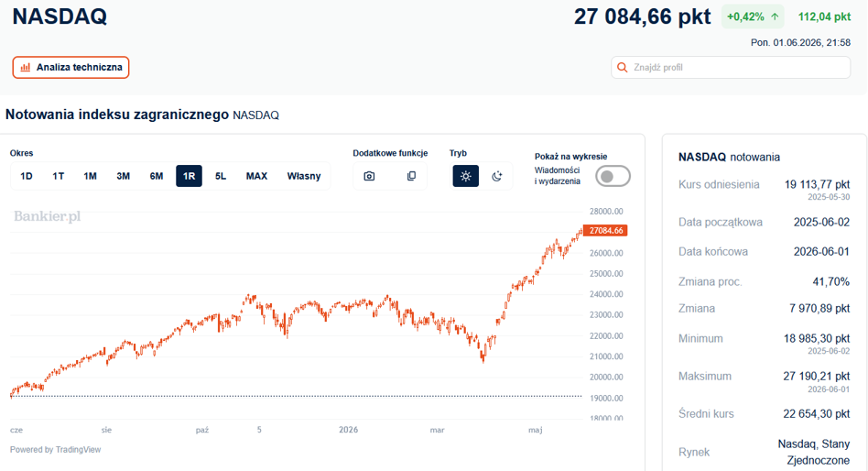Toggle Wiadomości i wydarzenia on chart
868x471 pixels.
tap(613, 176)
